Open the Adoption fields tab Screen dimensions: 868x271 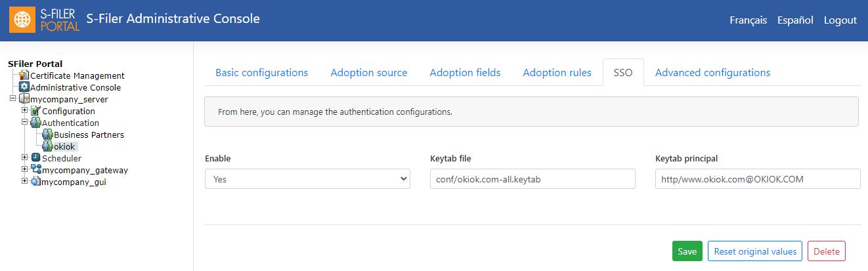pos(465,73)
